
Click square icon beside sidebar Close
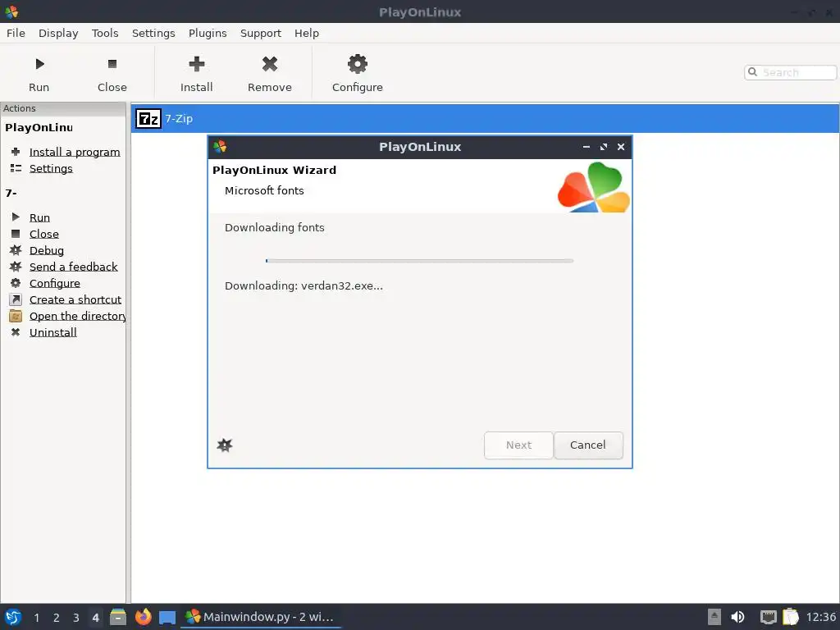16,234
